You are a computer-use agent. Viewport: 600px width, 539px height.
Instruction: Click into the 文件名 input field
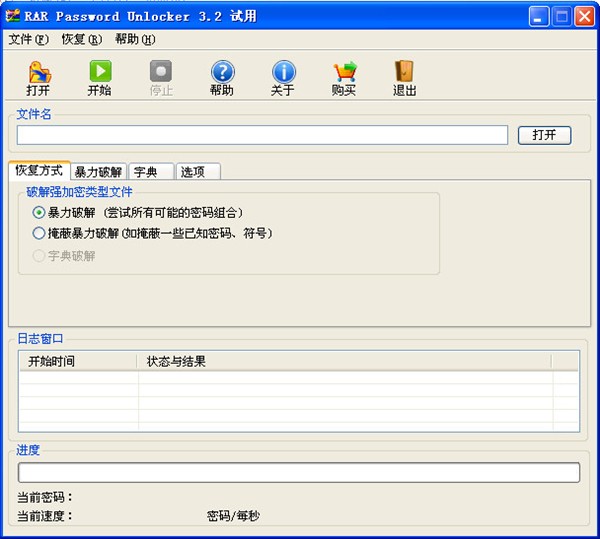click(262, 135)
